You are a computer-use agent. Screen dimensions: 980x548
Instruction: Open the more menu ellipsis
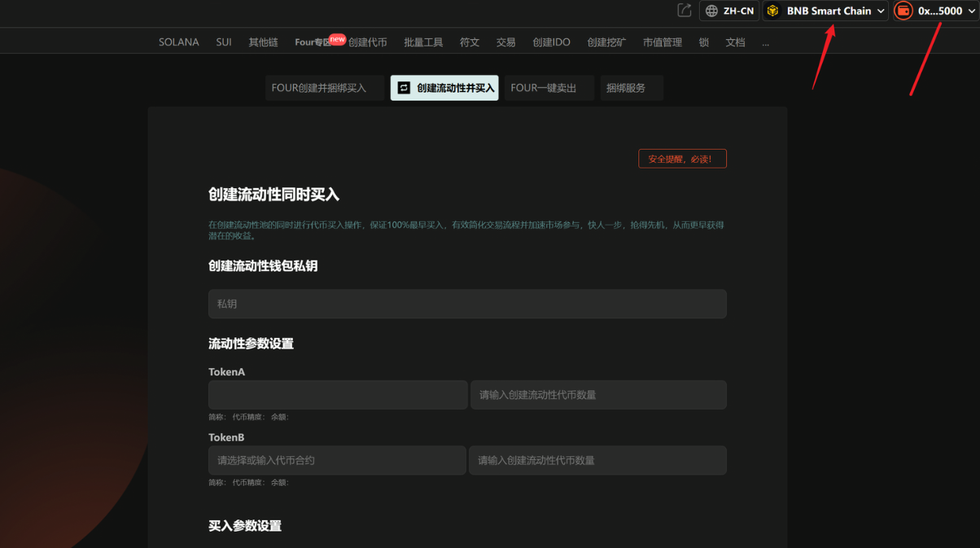point(765,42)
